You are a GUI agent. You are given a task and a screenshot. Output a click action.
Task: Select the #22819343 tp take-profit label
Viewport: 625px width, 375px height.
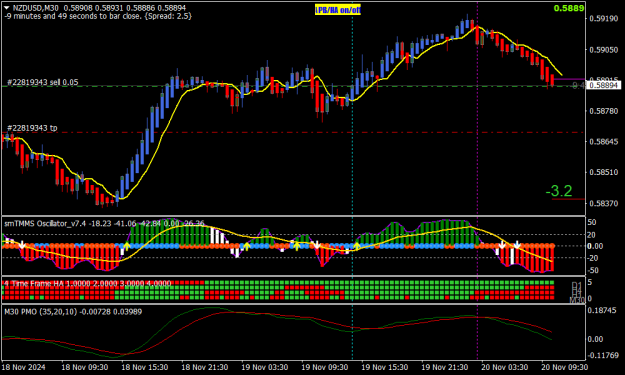[x=32, y=128]
